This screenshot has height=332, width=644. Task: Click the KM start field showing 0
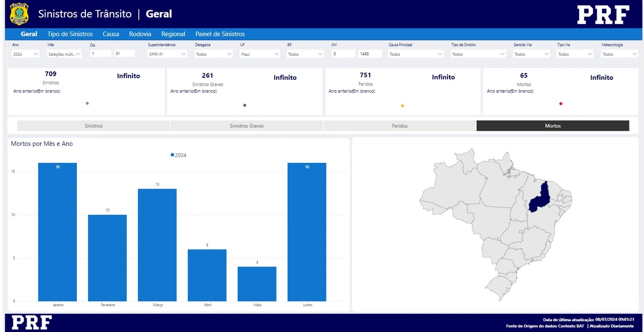[x=343, y=54]
